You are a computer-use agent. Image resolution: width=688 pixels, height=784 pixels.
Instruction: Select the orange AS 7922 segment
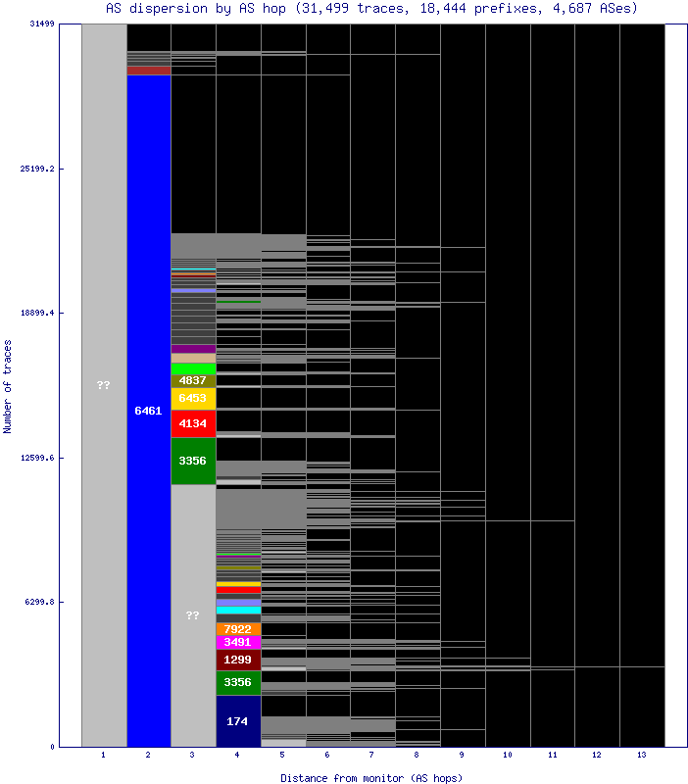pyautogui.click(x=238, y=629)
